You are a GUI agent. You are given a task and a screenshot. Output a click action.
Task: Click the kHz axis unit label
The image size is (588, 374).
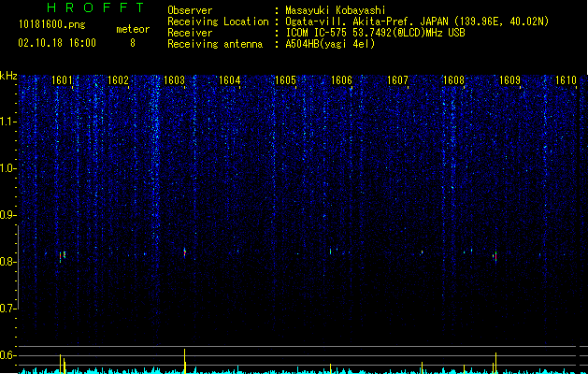[x=8, y=76]
